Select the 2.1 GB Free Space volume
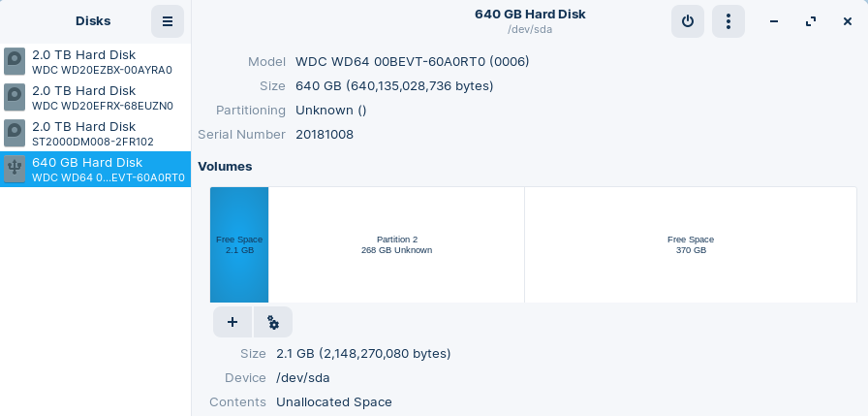The height and width of the screenshot is (416, 868). coord(239,244)
